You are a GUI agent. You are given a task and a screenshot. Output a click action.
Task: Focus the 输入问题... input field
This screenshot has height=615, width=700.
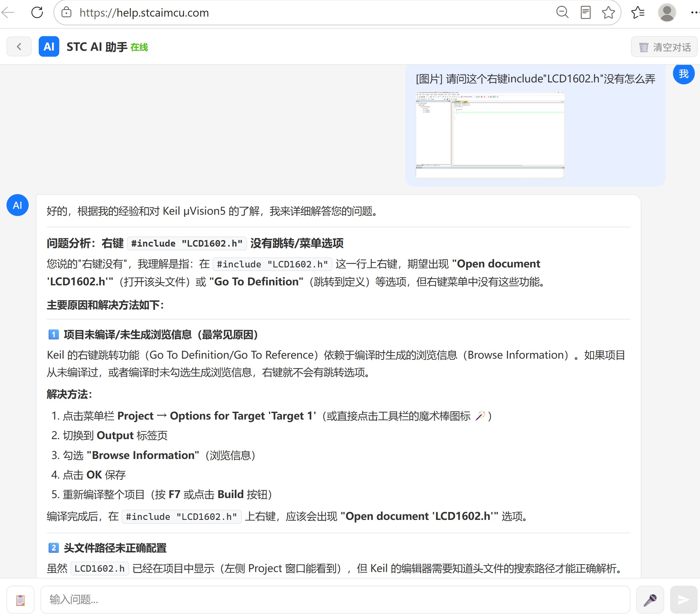[335, 599]
